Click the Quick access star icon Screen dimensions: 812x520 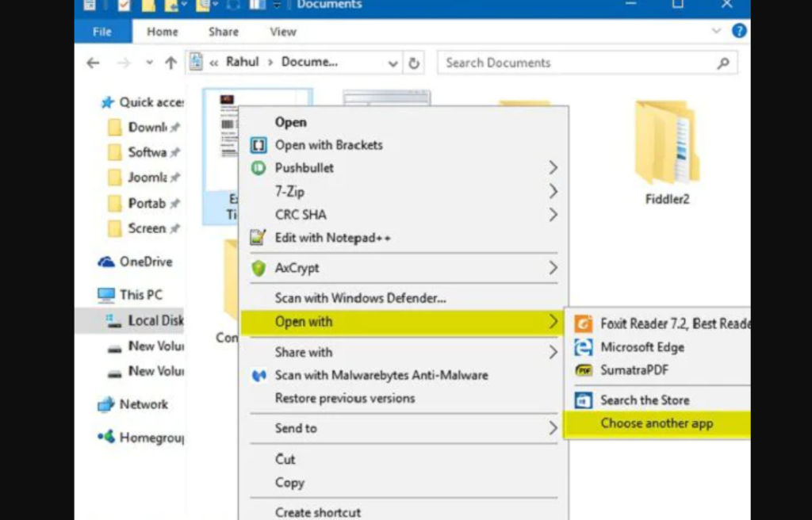coord(107,102)
